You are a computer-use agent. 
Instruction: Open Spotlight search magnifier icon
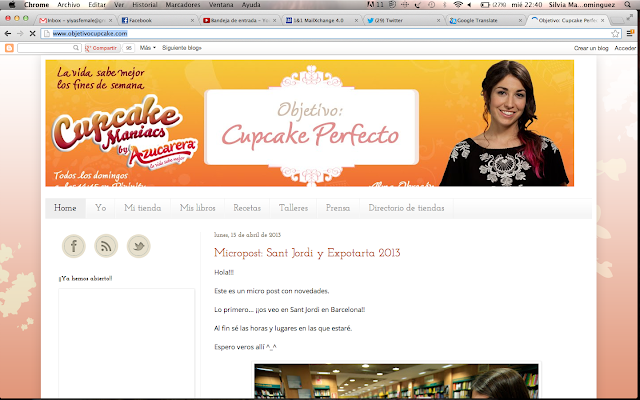coord(627,5)
